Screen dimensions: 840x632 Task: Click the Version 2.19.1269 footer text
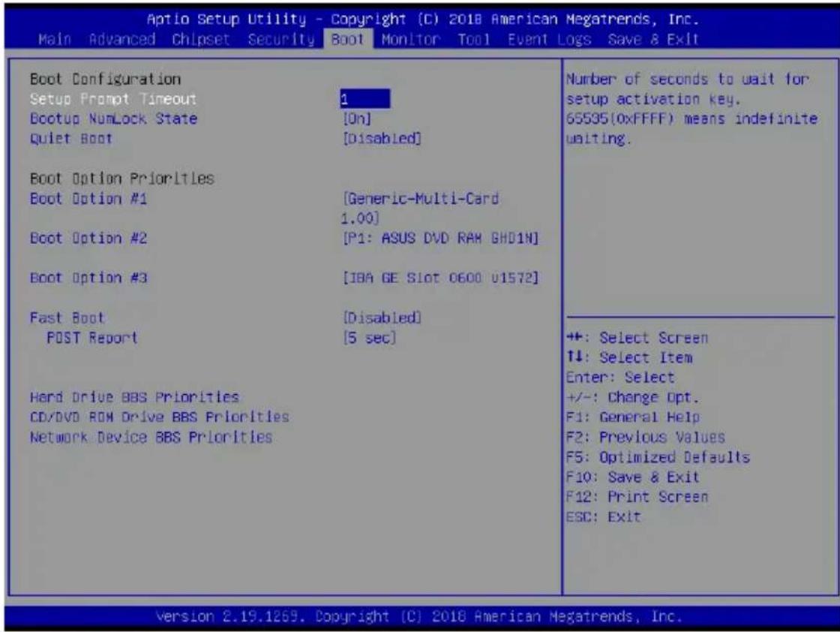tap(419, 616)
